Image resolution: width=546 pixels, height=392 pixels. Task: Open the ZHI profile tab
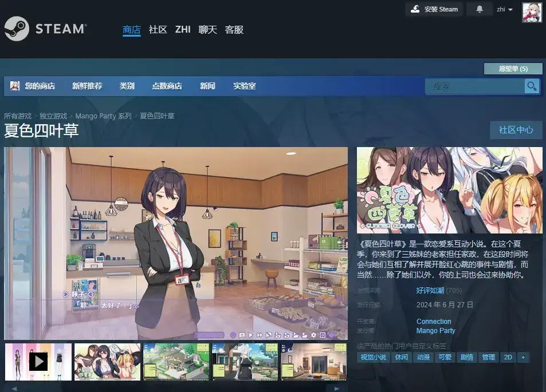[x=183, y=30]
